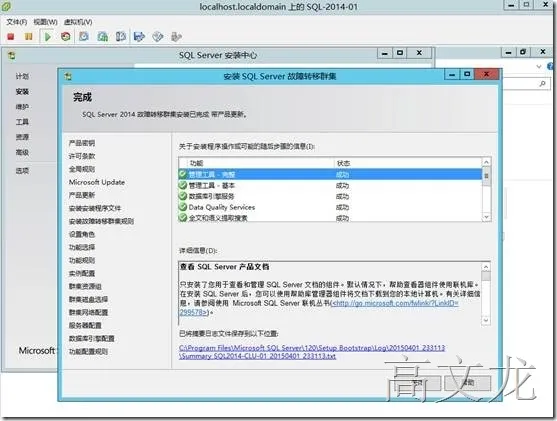Click the down arrow of feature list scrollbar
Viewport: 557px width, 421px height.
(x=486, y=217)
